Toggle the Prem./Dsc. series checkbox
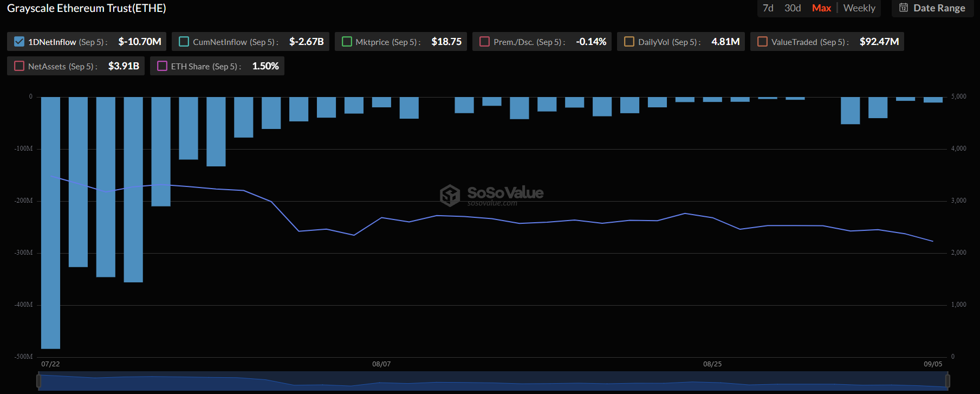The image size is (980, 394). click(x=484, y=42)
